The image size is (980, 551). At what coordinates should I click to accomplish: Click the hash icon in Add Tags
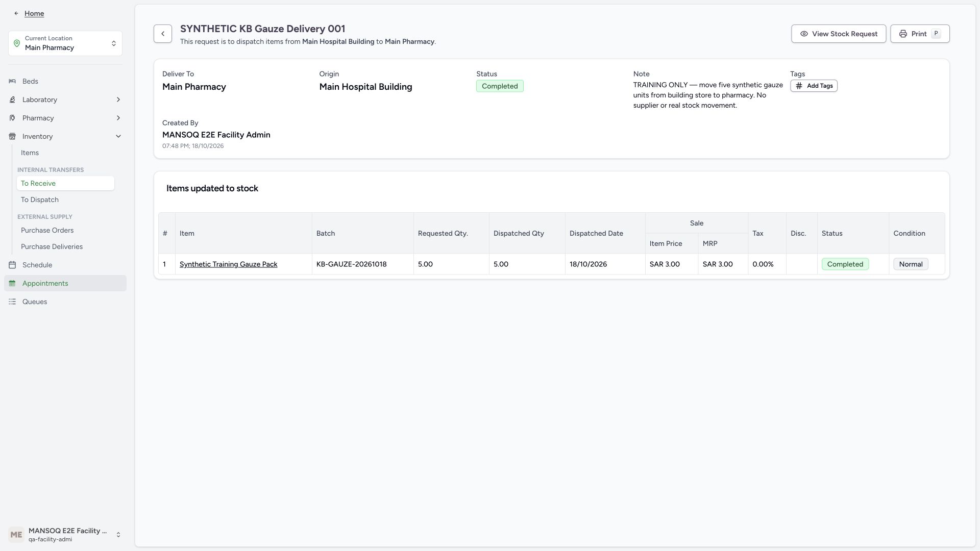[x=799, y=86]
